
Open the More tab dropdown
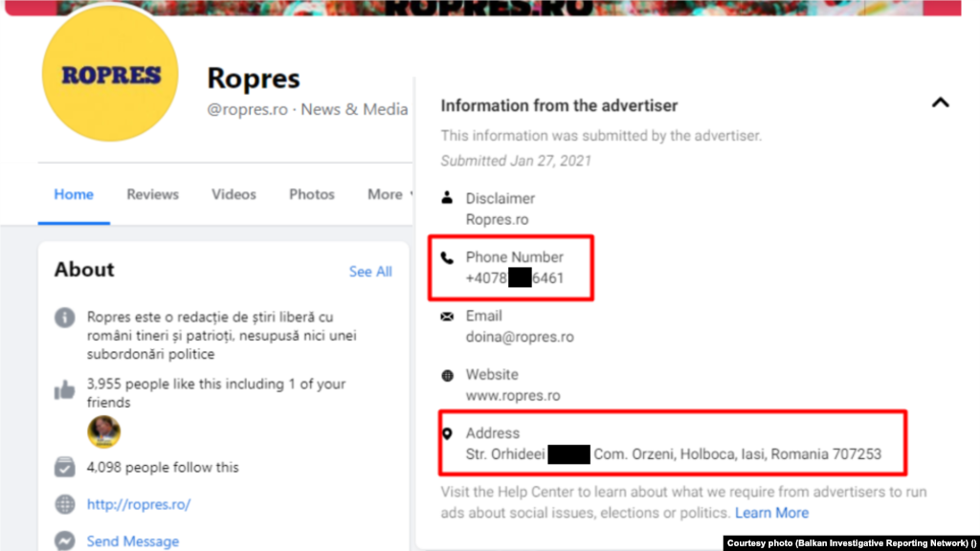pos(387,194)
